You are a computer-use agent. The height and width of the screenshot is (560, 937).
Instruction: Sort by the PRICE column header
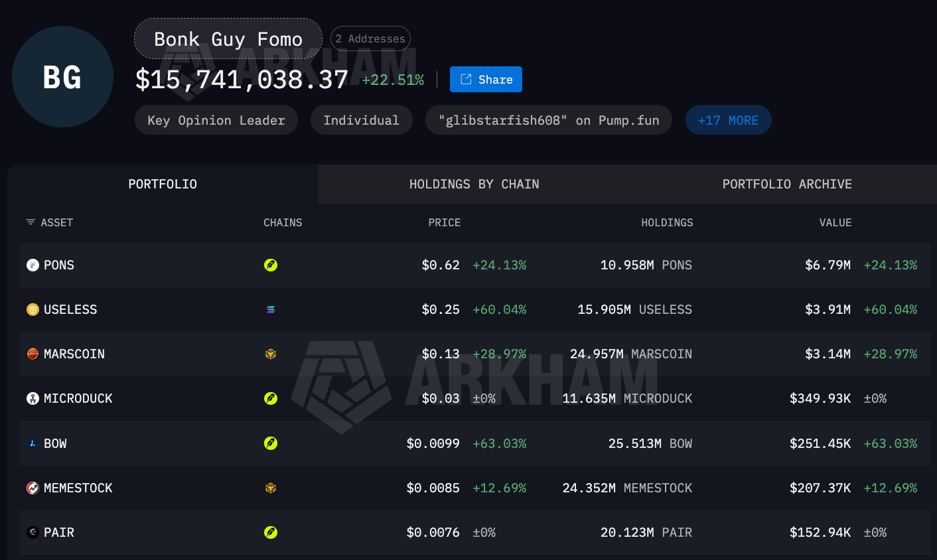pyautogui.click(x=444, y=222)
